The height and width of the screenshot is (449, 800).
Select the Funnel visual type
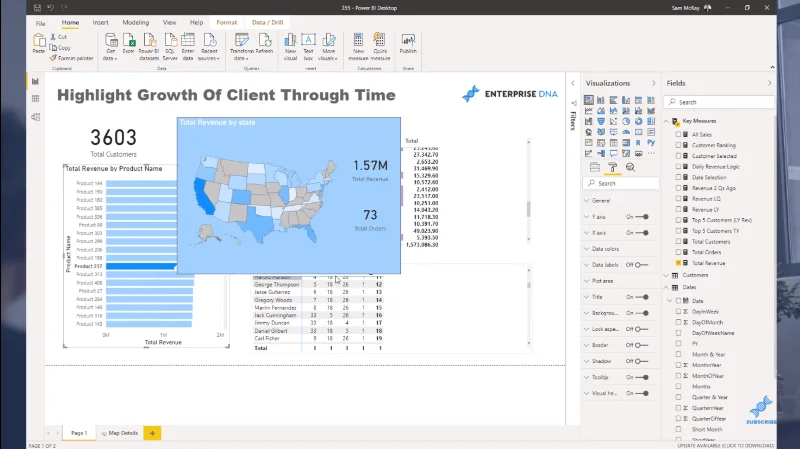pos(601,121)
